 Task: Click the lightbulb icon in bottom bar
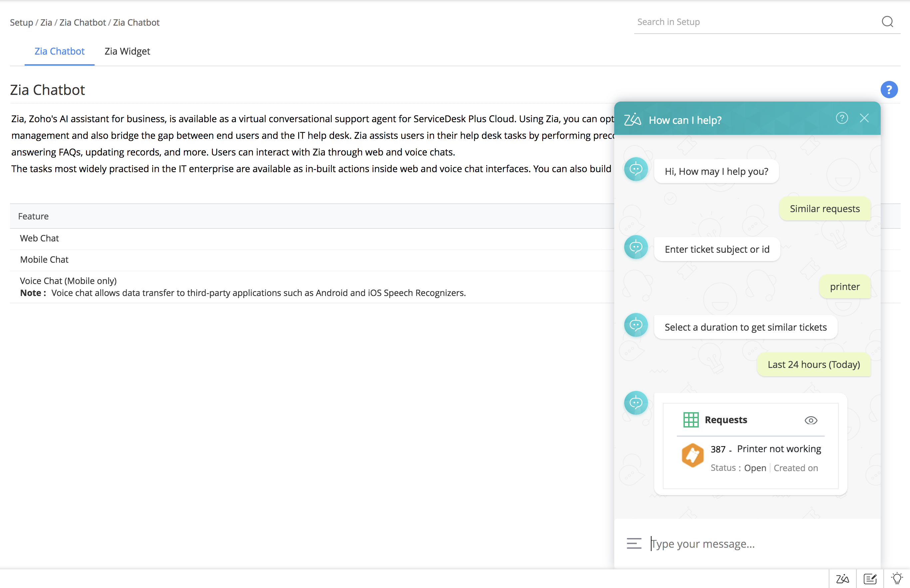pyautogui.click(x=897, y=579)
